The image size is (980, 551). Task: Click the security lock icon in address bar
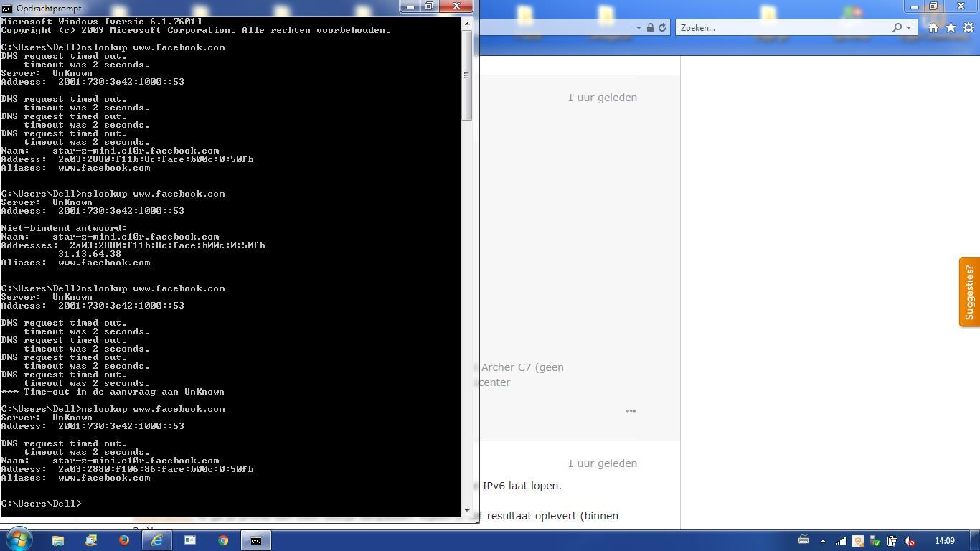pos(650,27)
